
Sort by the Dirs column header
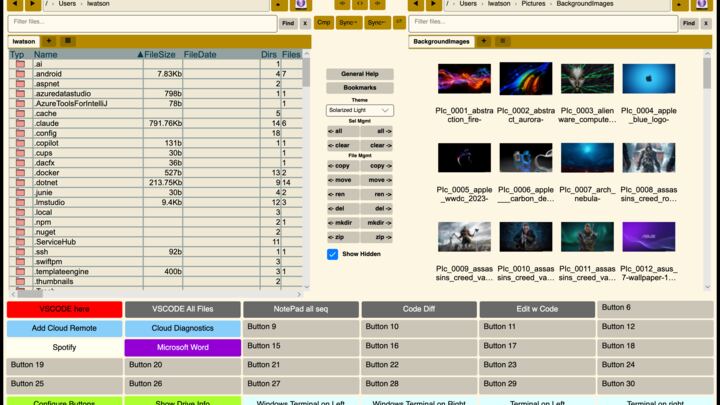(x=269, y=54)
